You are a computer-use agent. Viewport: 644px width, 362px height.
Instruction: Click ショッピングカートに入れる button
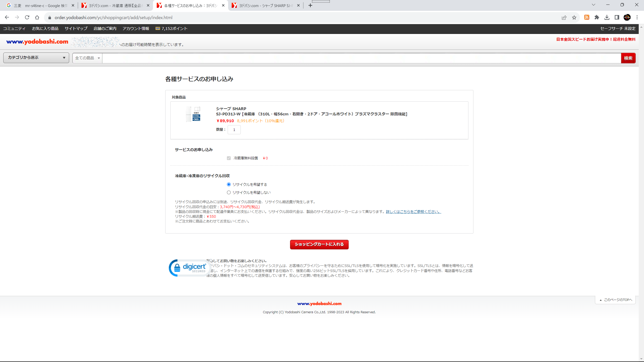[x=319, y=244]
